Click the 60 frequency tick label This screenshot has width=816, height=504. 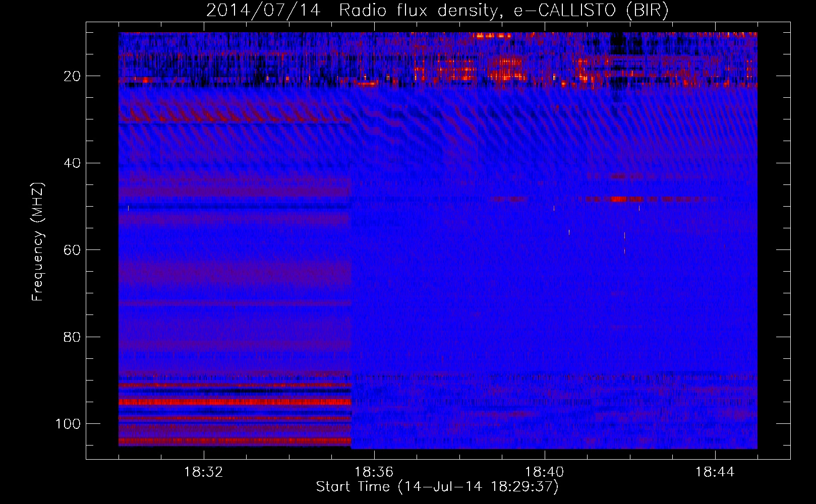72,250
